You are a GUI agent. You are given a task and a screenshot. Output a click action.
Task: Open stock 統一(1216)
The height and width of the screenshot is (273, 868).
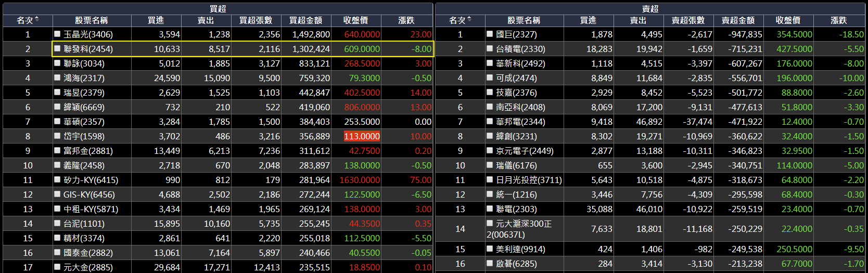(x=516, y=194)
